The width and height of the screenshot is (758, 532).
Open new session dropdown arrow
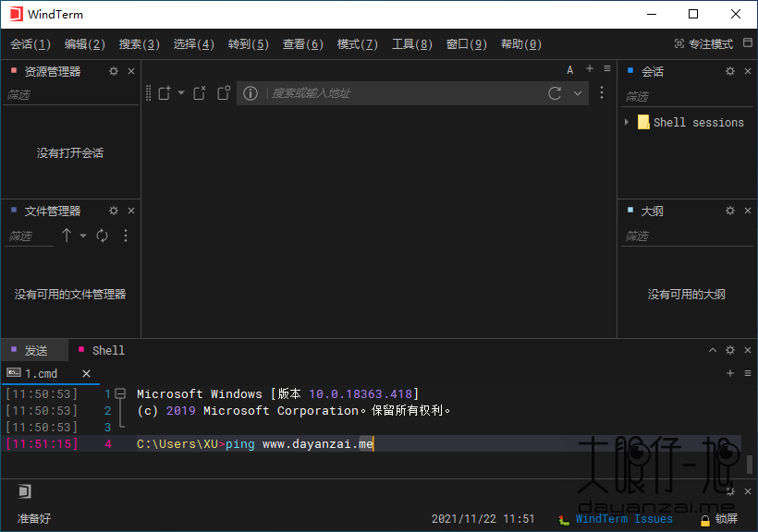[181, 92]
